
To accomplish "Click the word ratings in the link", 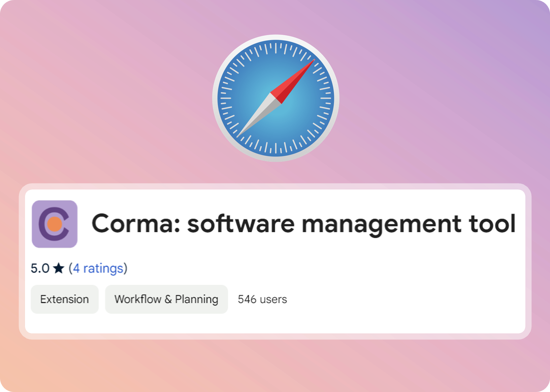I will coord(103,269).
